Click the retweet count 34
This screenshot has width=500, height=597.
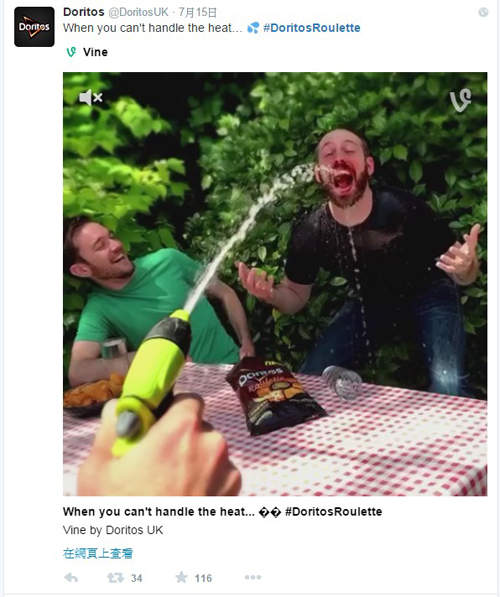137,578
